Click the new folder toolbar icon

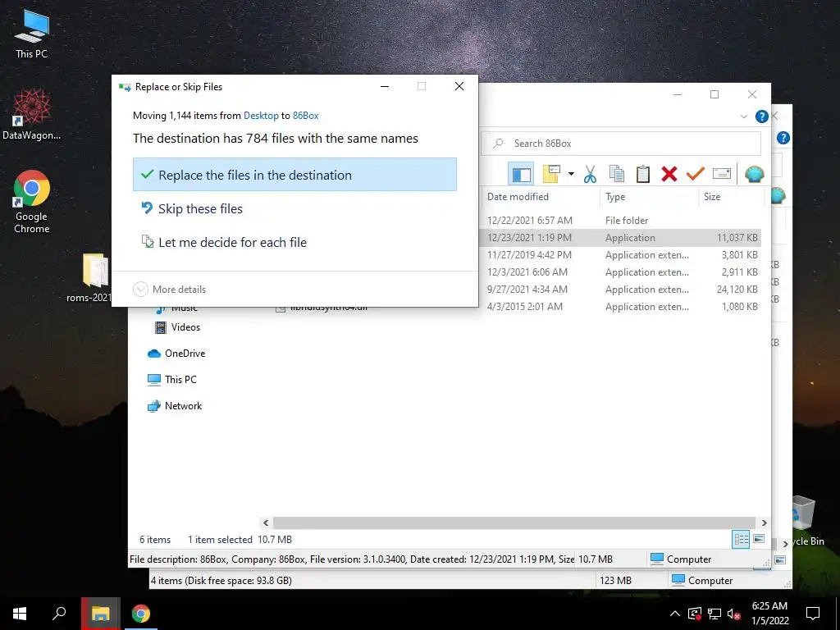coord(551,174)
